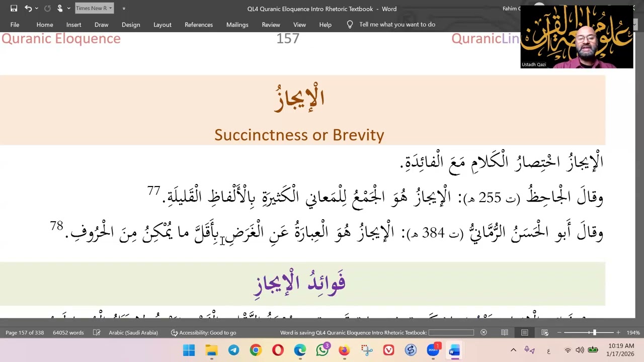Click the Arabic heading الإيجاز

(x=299, y=98)
